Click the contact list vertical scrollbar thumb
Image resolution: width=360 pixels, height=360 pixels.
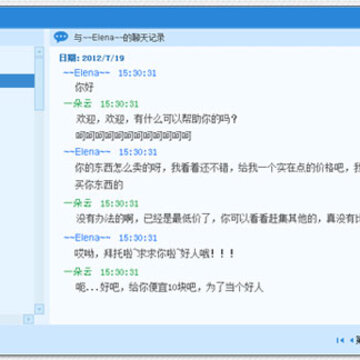(x=39, y=84)
